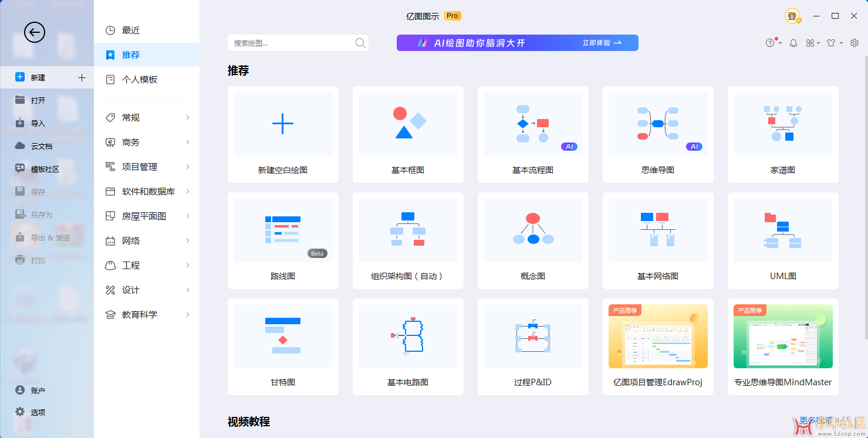This screenshot has width=868, height=438.
Task: Click the 软件和数据库 window icon
Action: (x=110, y=192)
